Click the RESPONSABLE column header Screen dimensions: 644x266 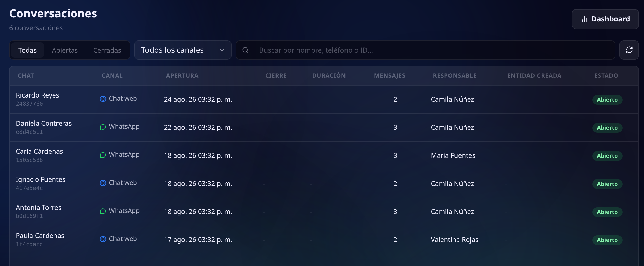(455, 76)
